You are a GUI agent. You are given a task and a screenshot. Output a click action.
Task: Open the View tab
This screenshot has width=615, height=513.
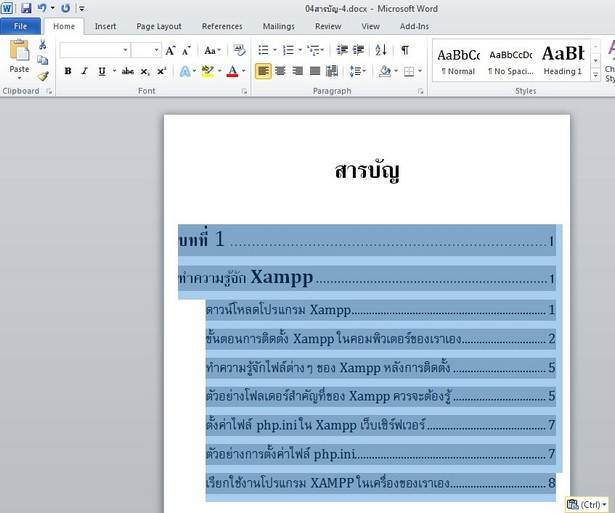point(370,26)
